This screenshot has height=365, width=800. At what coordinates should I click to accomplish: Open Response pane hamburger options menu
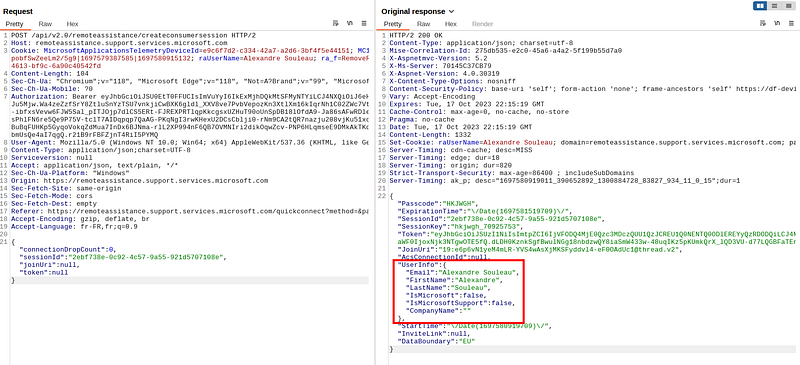pyautogui.click(x=791, y=23)
